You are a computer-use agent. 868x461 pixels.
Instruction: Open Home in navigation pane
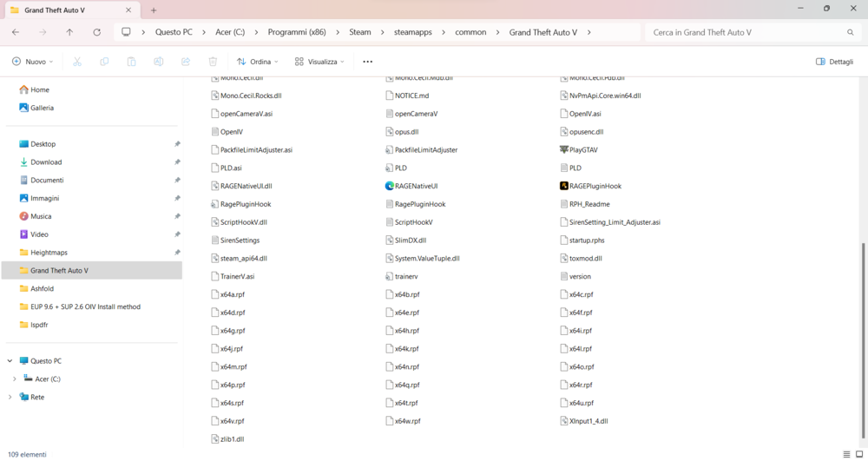pyautogui.click(x=35, y=89)
